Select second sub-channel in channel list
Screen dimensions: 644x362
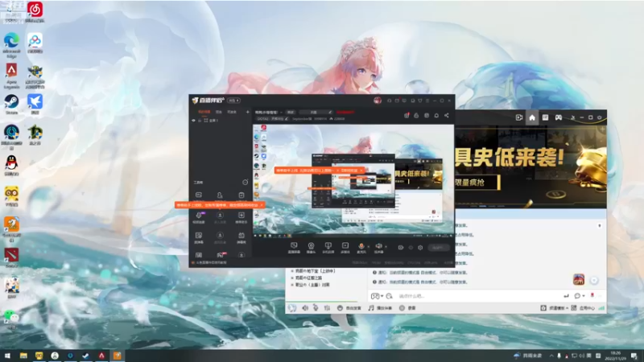click(x=307, y=278)
